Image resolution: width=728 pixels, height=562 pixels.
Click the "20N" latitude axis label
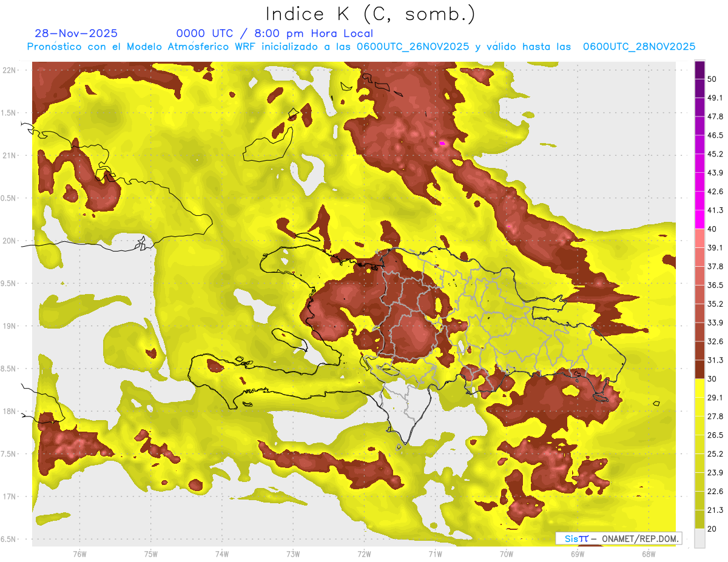[x=10, y=241]
